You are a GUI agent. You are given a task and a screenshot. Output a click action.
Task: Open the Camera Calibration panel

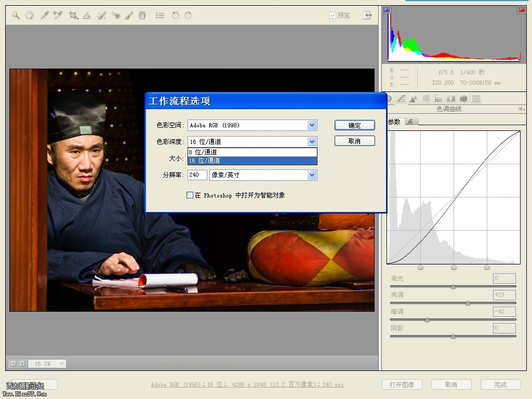[x=463, y=98]
